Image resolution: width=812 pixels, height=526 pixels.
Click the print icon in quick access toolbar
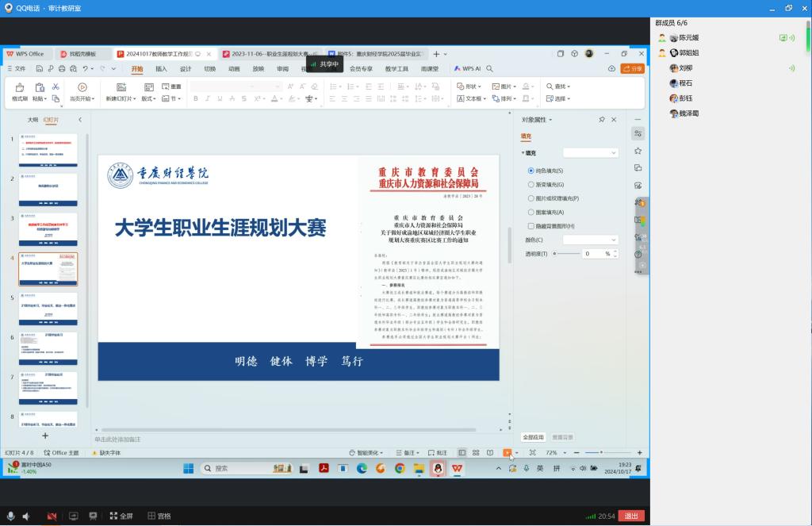point(62,68)
